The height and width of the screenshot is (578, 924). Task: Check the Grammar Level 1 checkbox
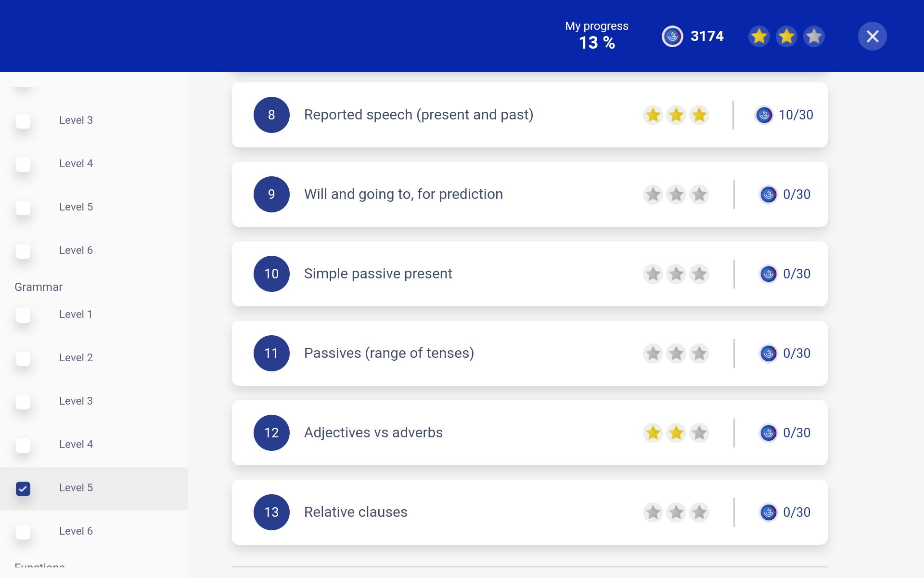tap(23, 315)
